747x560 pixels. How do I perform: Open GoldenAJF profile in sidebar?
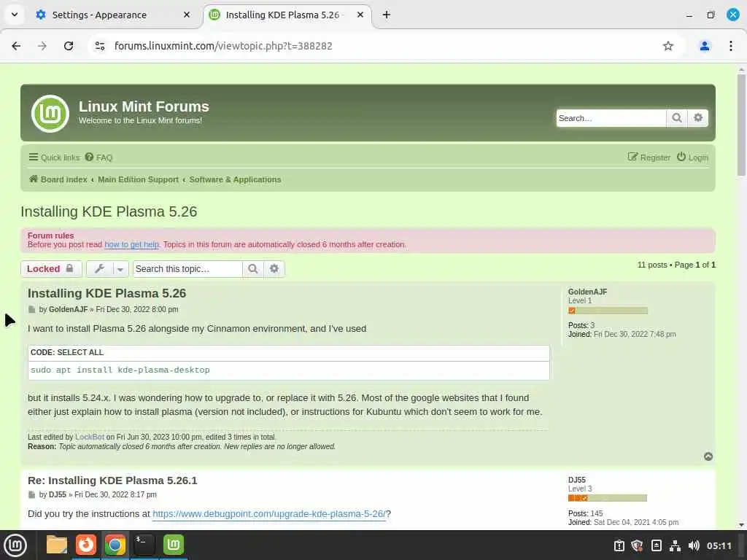[587, 292]
